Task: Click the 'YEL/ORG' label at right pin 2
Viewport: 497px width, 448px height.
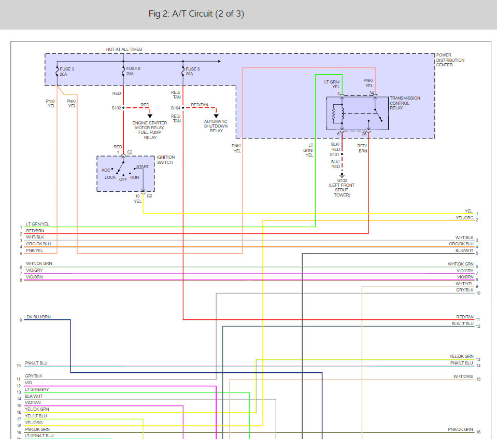Action: click(x=464, y=217)
